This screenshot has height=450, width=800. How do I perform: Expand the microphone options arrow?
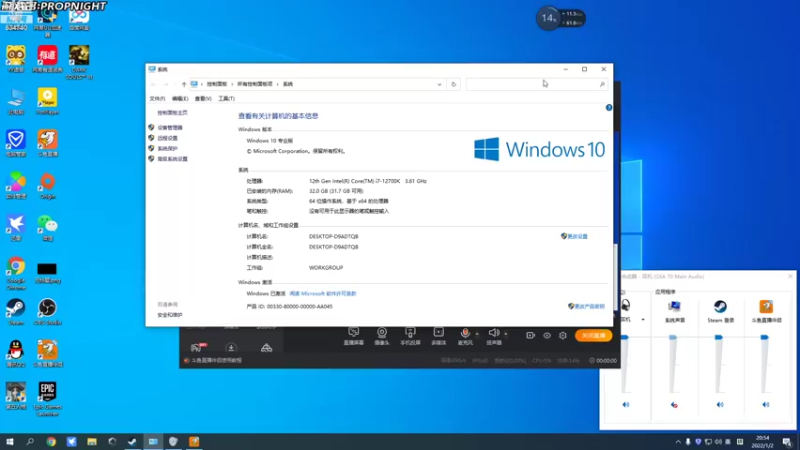tap(477, 334)
